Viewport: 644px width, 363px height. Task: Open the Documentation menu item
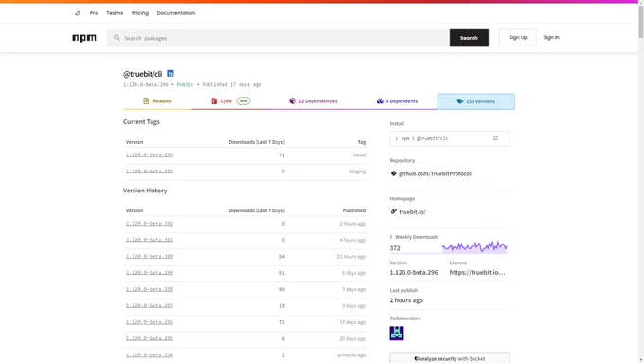pos(176,13)
